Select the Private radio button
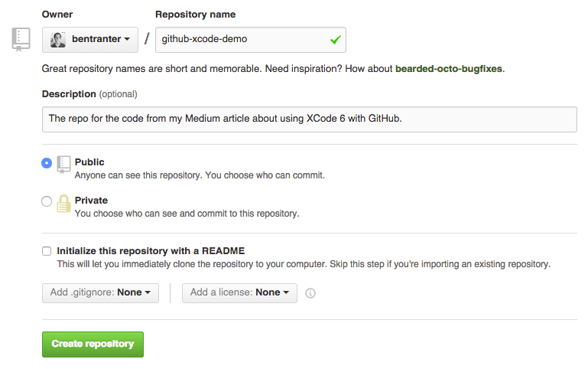 [x=47, y=201]
